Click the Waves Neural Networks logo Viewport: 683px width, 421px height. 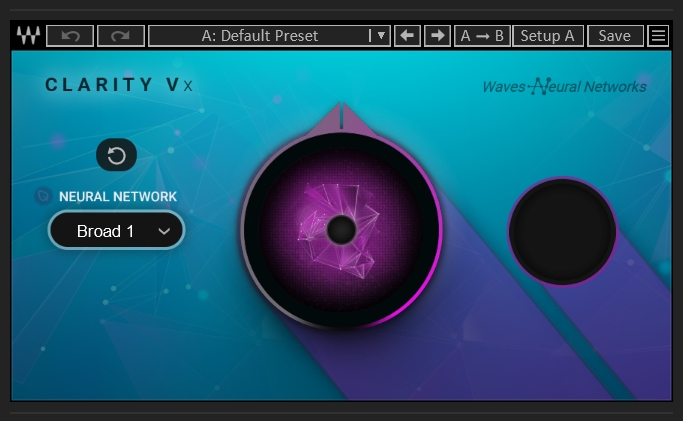[565, 86]
